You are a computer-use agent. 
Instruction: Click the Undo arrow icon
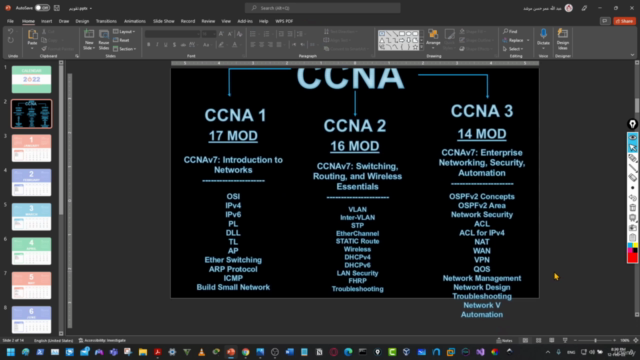click(11, 31)
